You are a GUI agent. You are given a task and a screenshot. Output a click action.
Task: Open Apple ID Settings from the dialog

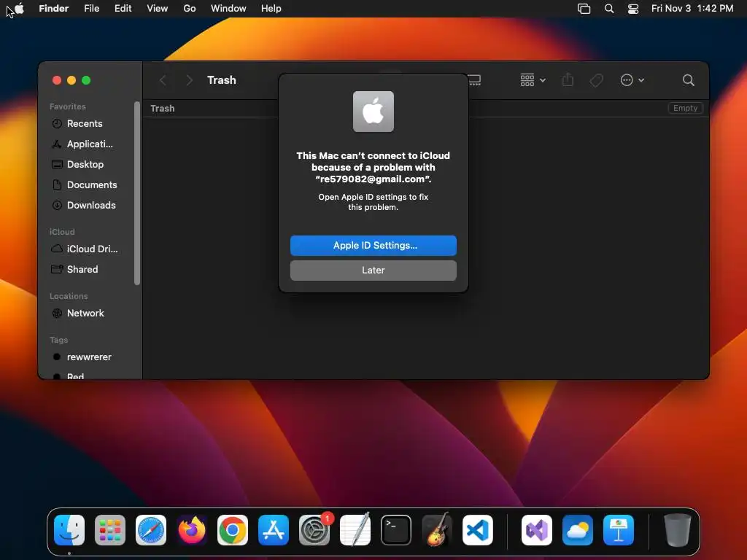point(373,245)
